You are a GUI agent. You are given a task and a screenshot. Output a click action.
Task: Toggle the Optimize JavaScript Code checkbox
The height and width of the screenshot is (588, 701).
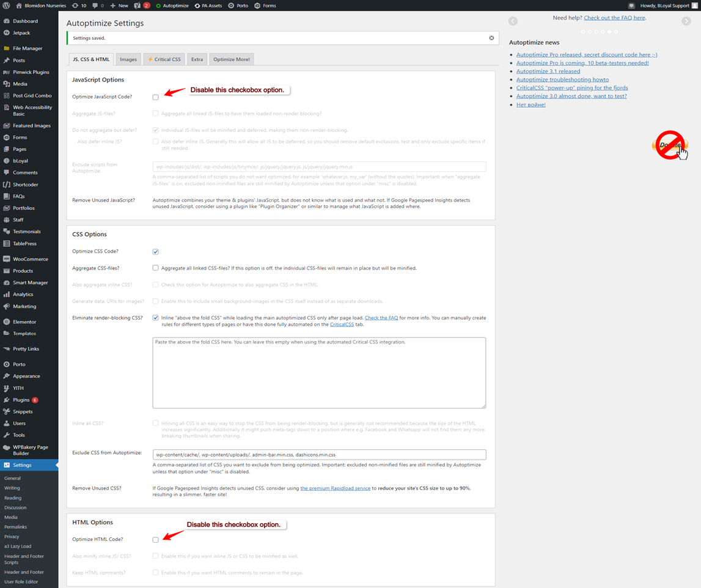[x=156, y=97]
